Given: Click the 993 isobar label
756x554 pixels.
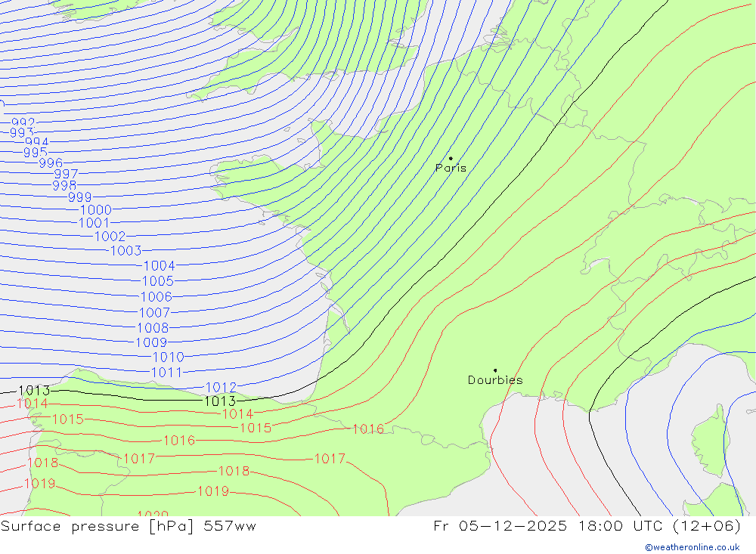Looking at the screenshot, I should coord(22,132).
